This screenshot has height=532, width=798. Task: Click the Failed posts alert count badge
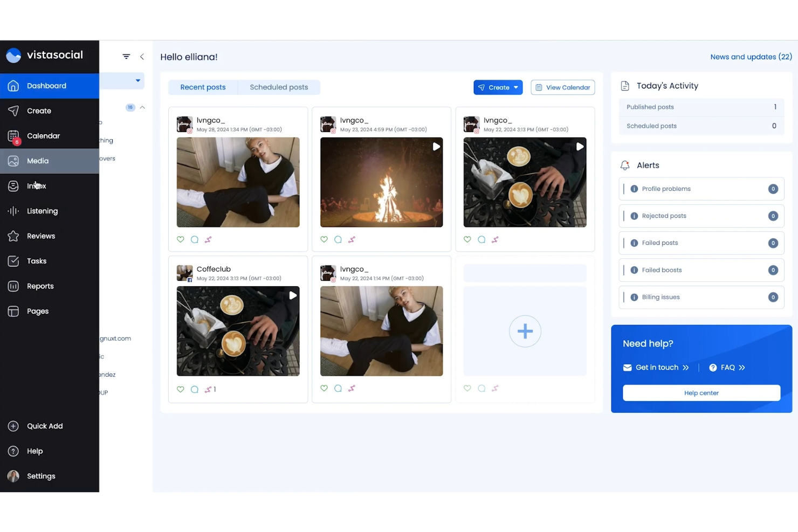(773, 243)
